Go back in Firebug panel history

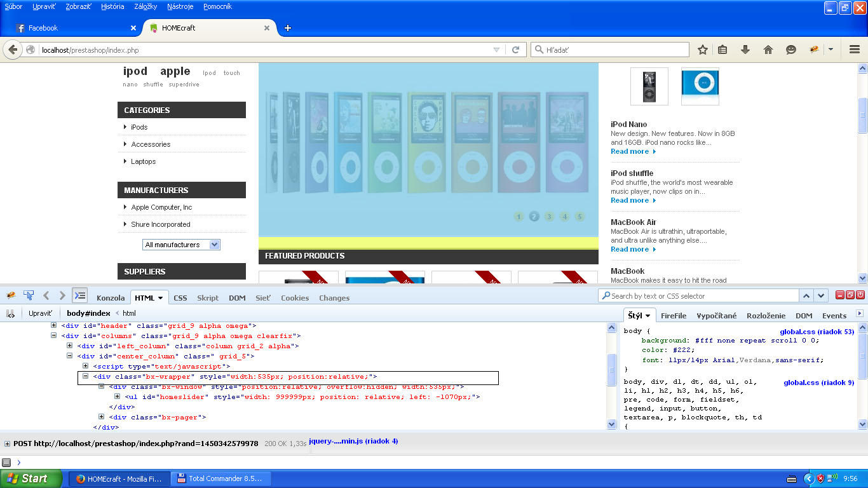(x=46, y=295)
